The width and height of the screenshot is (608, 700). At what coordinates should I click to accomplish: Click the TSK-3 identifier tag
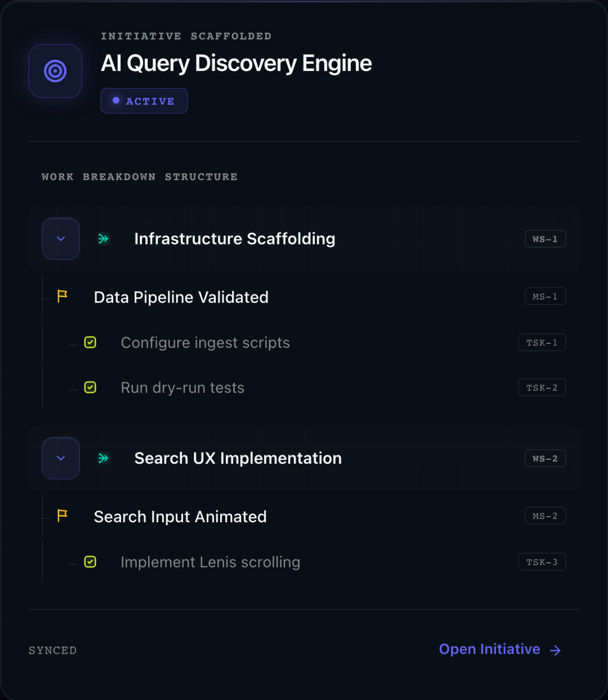[x=542, y=562]
